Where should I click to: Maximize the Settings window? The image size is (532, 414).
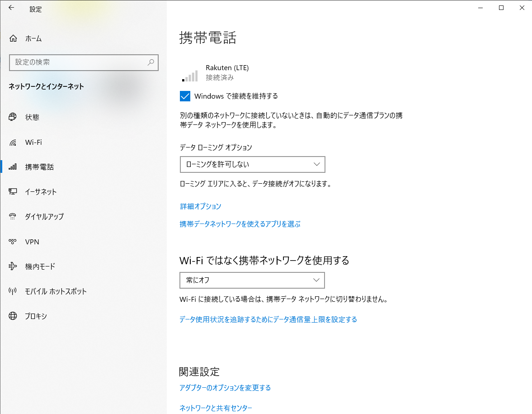pos(501,8)
